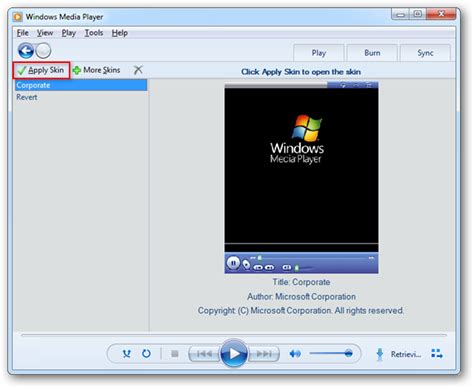Open More Skins link
Screen dimensions: 474x388
pyautogui.click(x=97, y=70)
